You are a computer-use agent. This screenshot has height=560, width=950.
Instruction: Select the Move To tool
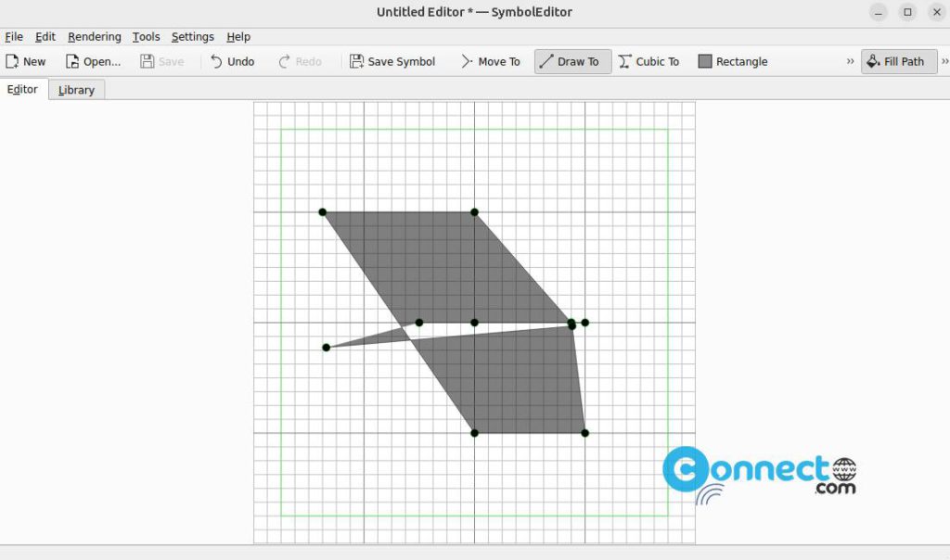pyautogui.click(x=490, y=61)
